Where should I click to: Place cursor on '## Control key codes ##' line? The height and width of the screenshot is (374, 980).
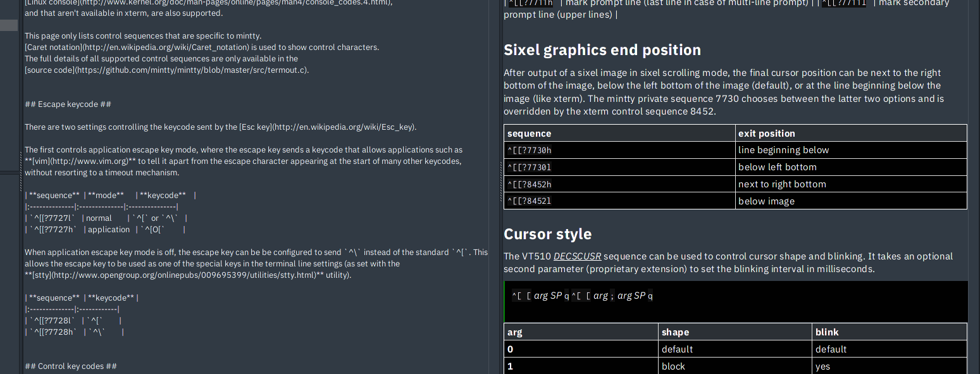tap(71, 366)
